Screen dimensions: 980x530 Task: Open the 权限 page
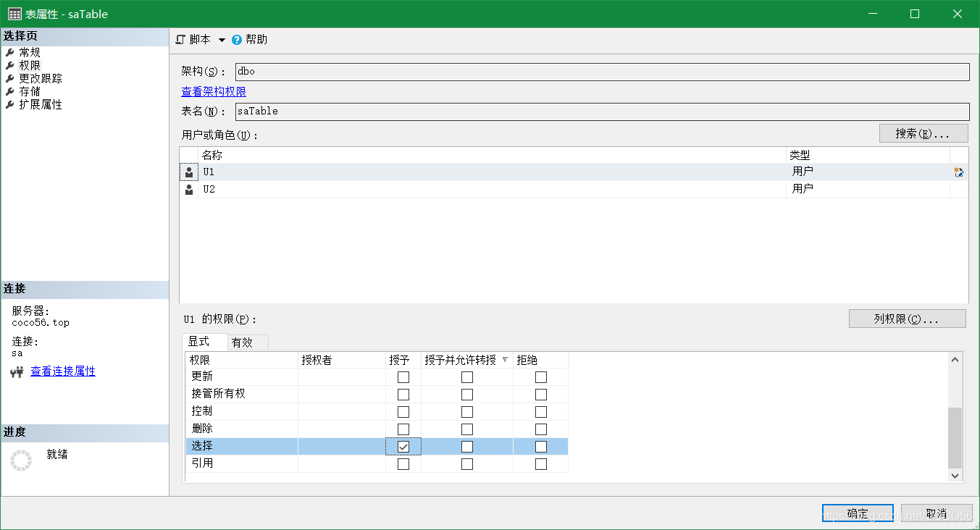click(30, 66)
